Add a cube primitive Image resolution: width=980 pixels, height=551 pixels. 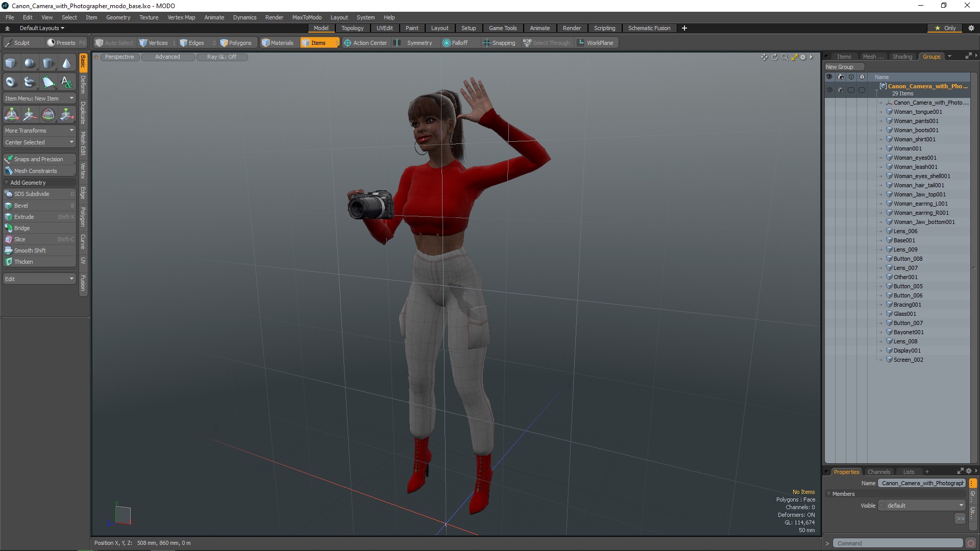[11, 63]
